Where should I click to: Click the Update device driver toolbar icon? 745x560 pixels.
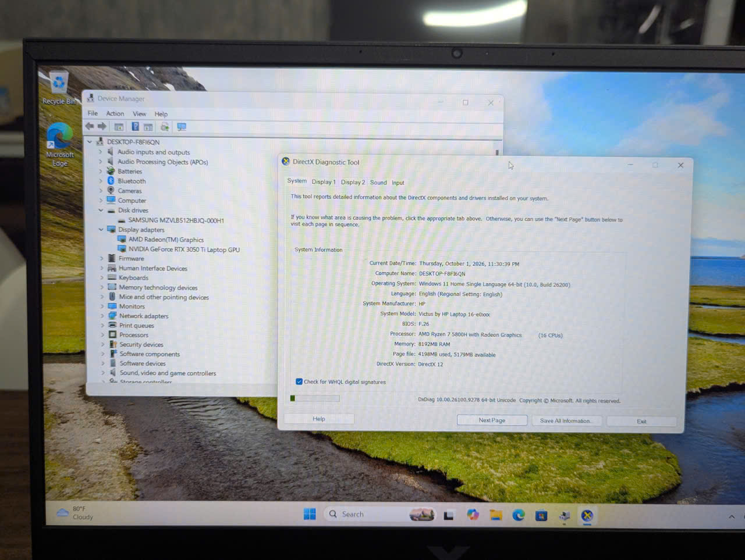[x=165, y=127]
